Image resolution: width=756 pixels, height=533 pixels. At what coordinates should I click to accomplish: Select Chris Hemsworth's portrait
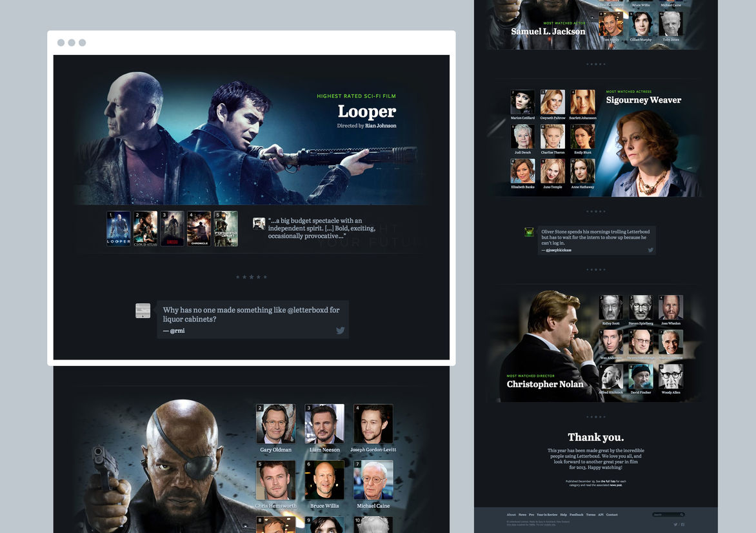pyautogui.click(x=276, y=480)
